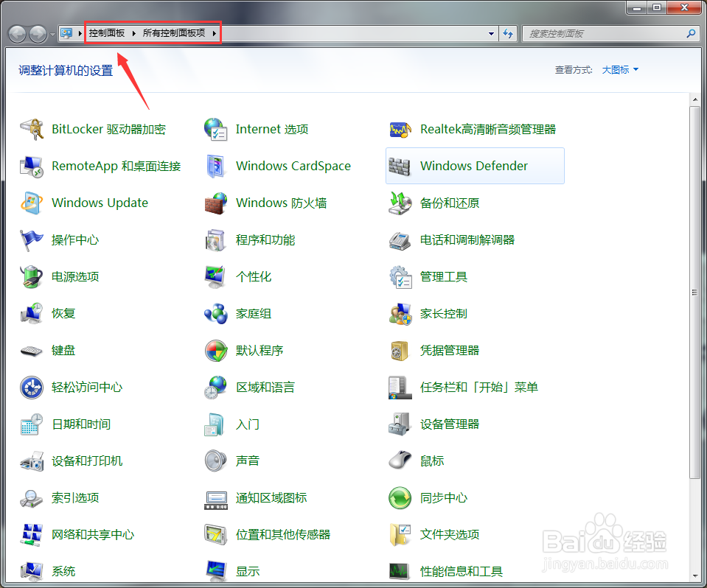Launch Windows Update
This screenshot has height=588, width=707.
click(100, 203)
